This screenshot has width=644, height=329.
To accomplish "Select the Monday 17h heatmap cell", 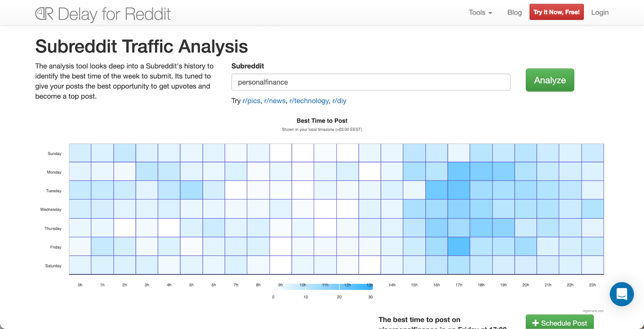I will pos(459,172).
